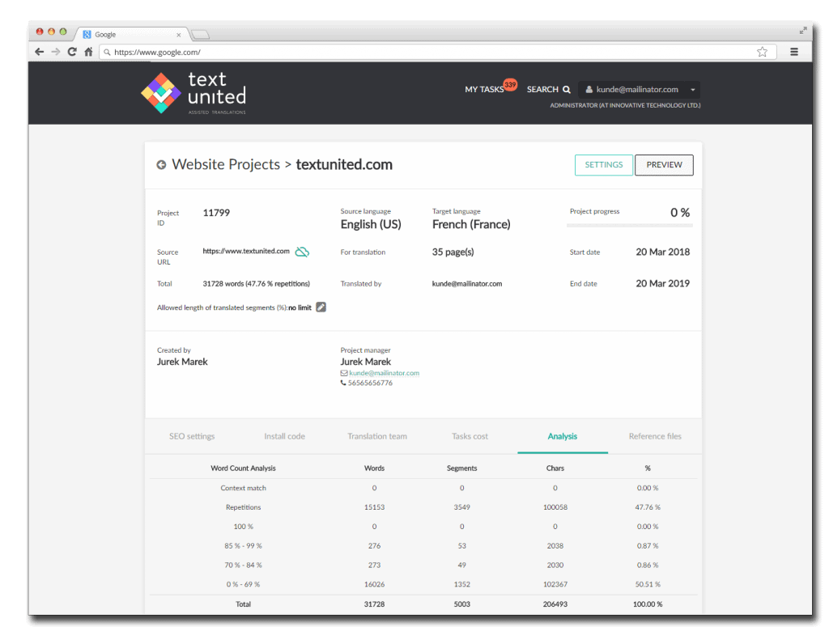The width and height of the screenshot is (829, 644).
Task: Reload the page with the refresh icon
Action: (72, 52)
